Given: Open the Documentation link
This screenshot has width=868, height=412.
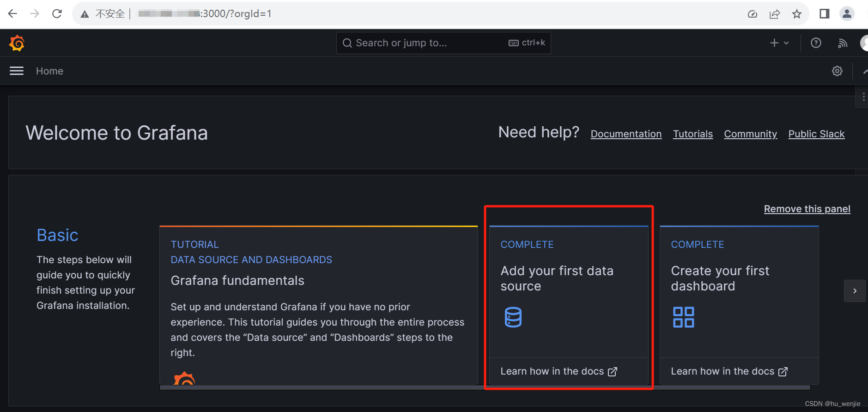Looking at the screenshot, I should click(x=626, y=134).
